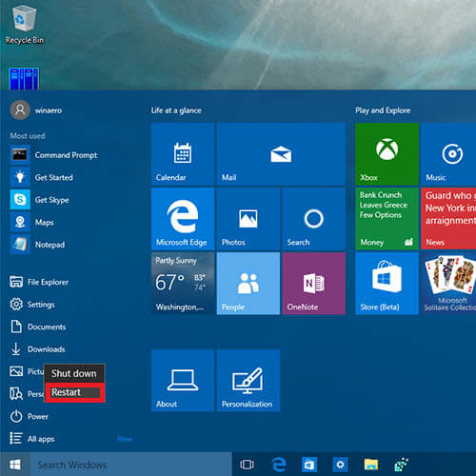
Task: Open the Partly Sunny weather tile
Action: point(183,284)
